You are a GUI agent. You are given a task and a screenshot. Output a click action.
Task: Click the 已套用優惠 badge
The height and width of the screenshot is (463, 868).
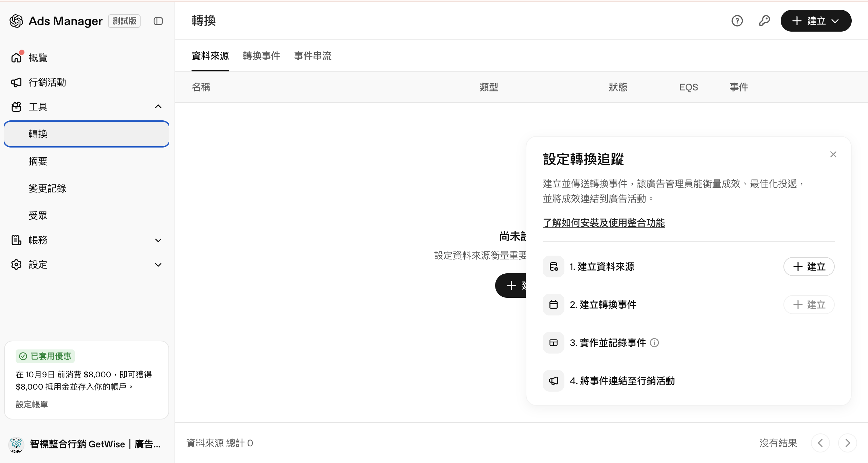[45, 356]
